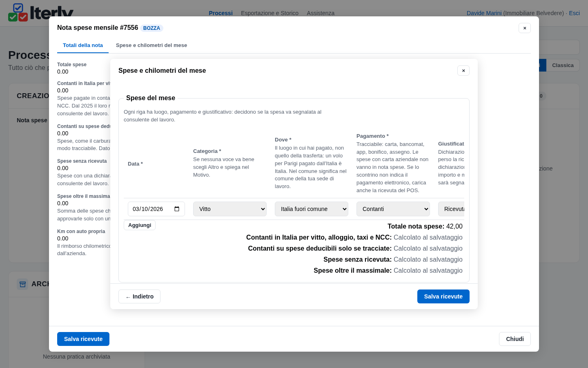
Task: Switch to the 'Totali della nota' tab
Action: tap(83, 45)
